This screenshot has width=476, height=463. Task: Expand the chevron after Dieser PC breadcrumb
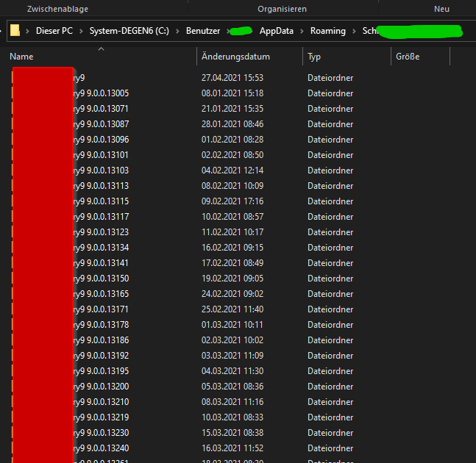tap(81, 31)
